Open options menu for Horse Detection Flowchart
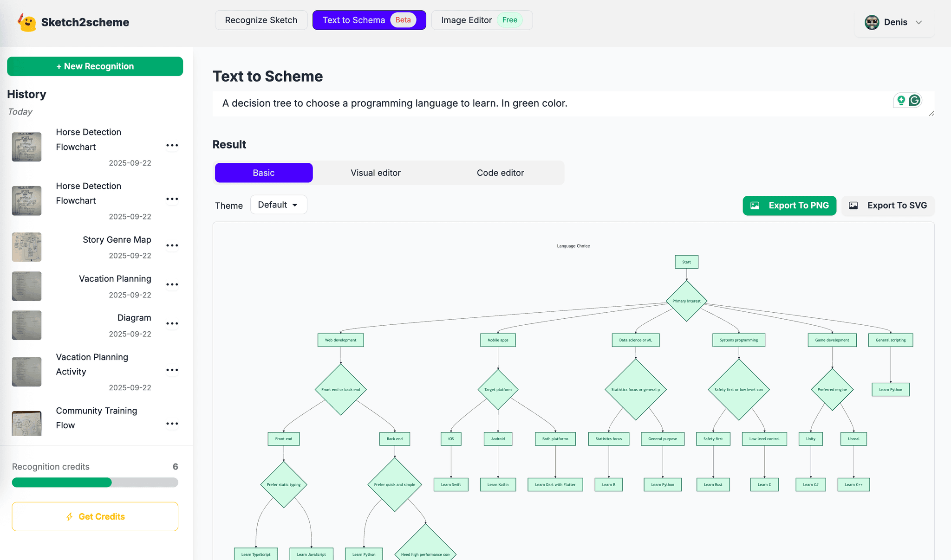 point(172,145)
